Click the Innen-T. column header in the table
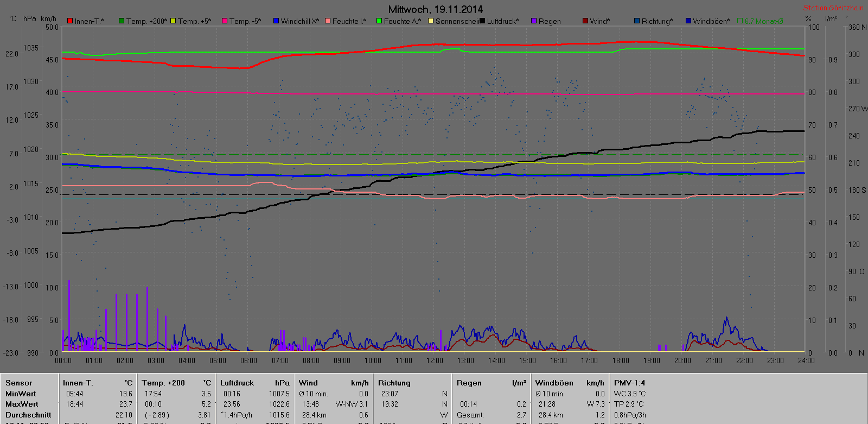The height and width of the screenshot is (424, 868). click(x=78, y=383)
